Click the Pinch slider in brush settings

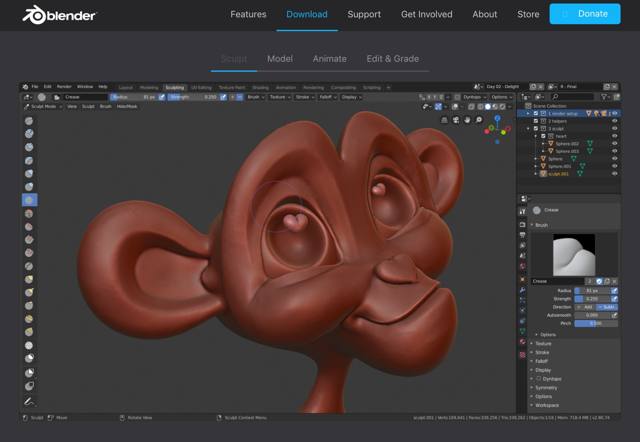[595, 323]
